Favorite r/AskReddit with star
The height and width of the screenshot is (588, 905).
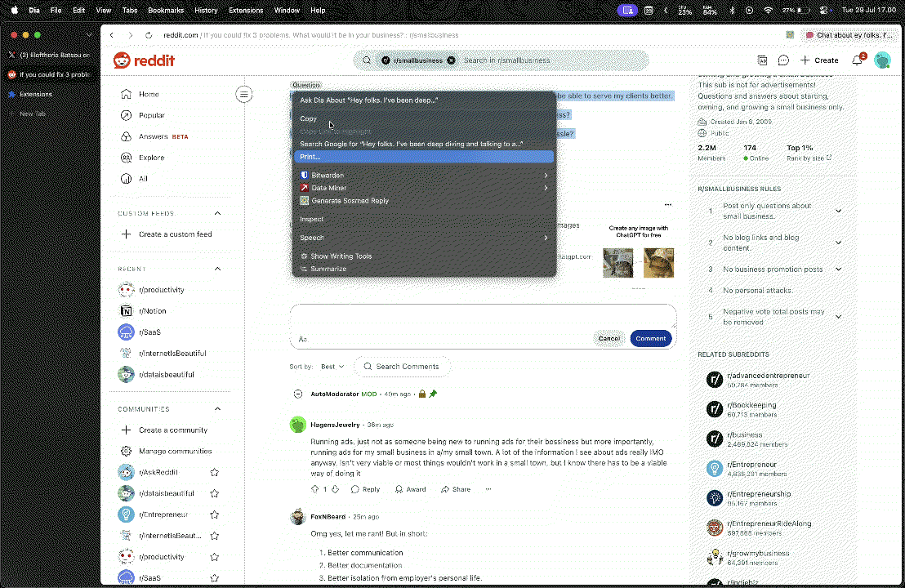[214, 473]
